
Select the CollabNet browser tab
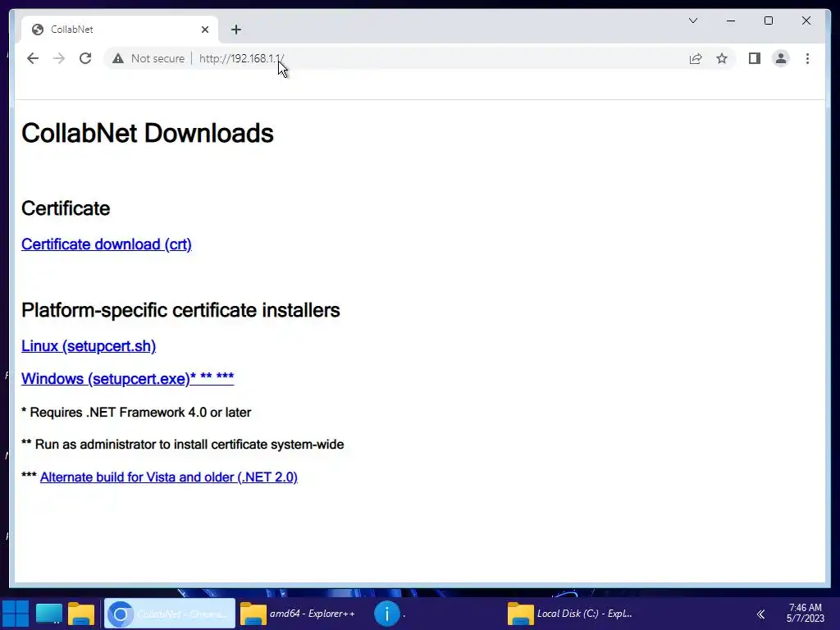coord(120,30)
